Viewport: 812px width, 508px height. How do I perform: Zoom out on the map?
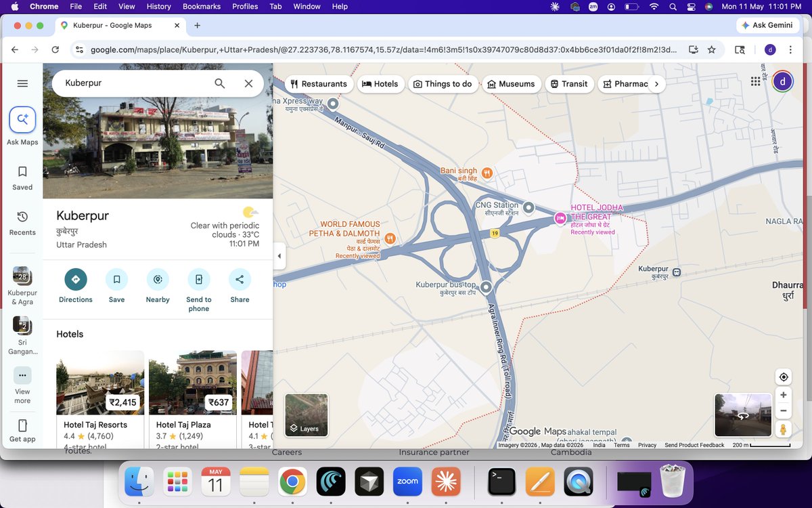click(x=784, y=410)
